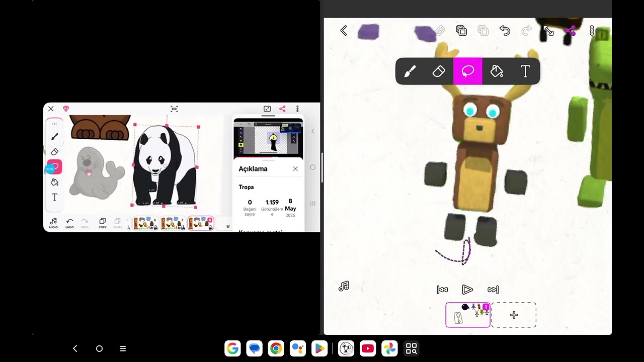This screenshot has width=644, height=362.
Task: Click the fit-to-screen icon in left window
Action: point(174,109)
